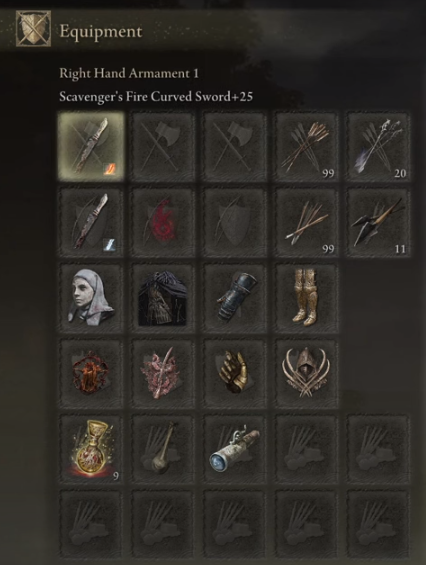Viewport: 426px width, 565px height.
Task: Select the golden greaves leg armor slot
Action: coord(306,298)
